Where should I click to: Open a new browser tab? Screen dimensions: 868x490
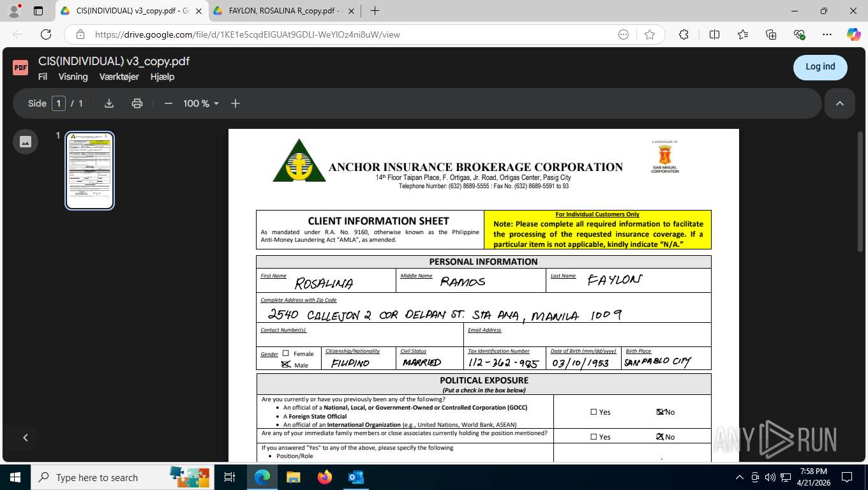pos(375,11)
